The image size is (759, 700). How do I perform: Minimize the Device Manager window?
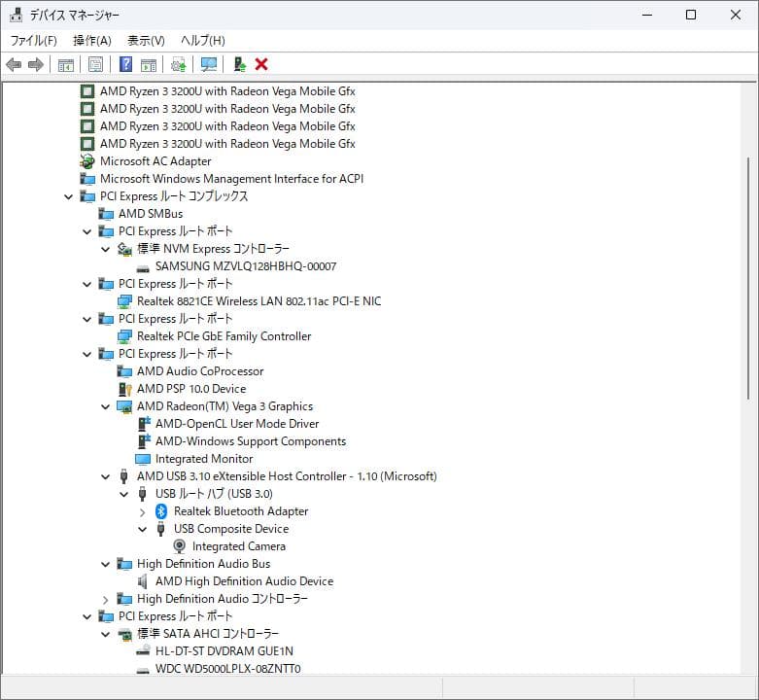[647, 15]
